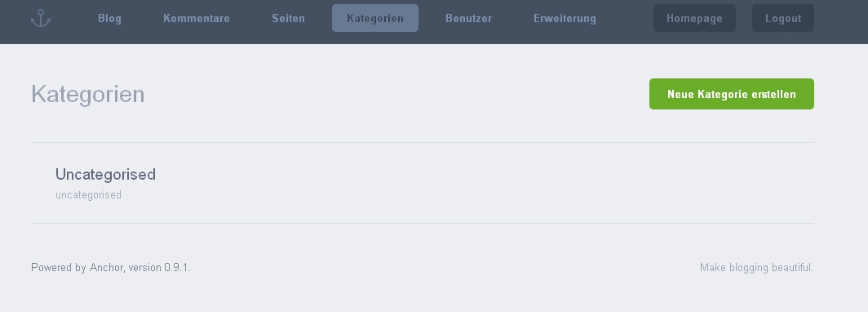Image resolution: width=868 pixels, height=312 pixels.
Task: Create a new category with green button
Action: tap(731, 94)
